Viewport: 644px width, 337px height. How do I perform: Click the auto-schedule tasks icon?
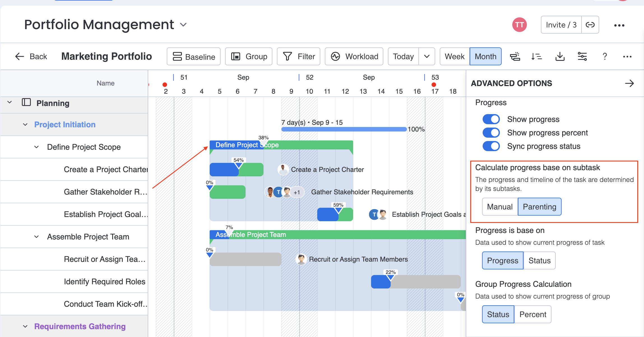point(515,56)
